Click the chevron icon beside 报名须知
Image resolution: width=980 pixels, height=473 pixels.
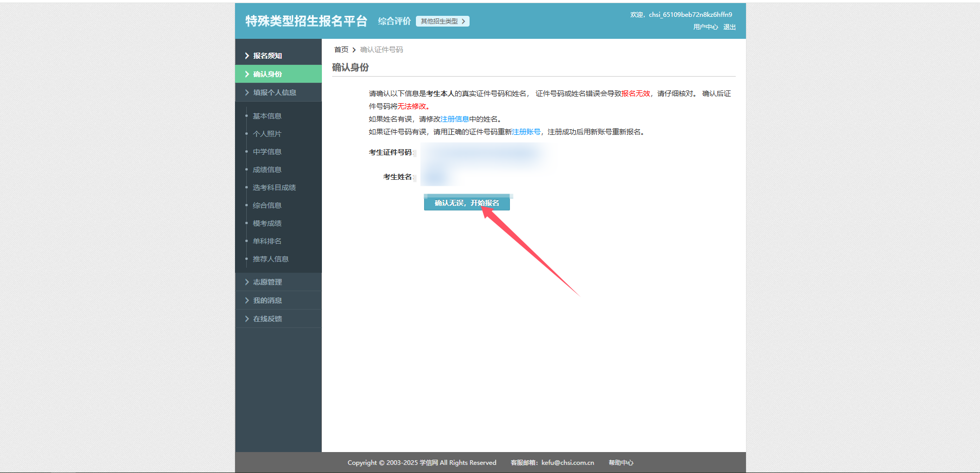(x=247, y=56)
